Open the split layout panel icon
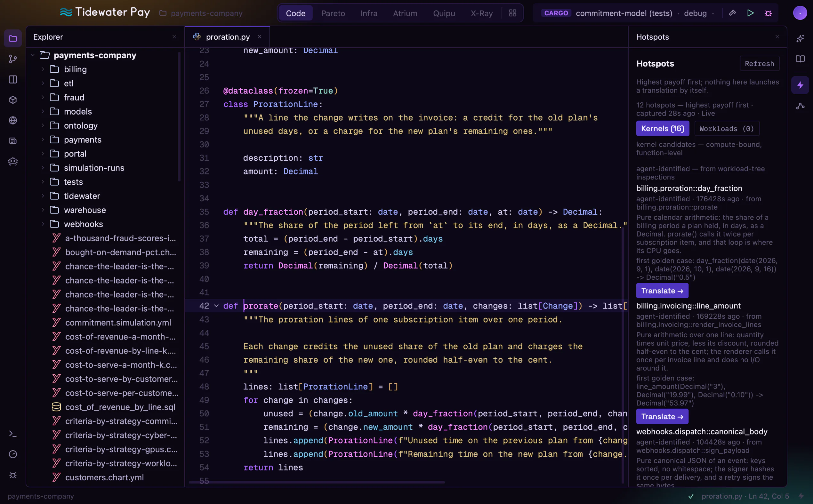 point(13,79)
